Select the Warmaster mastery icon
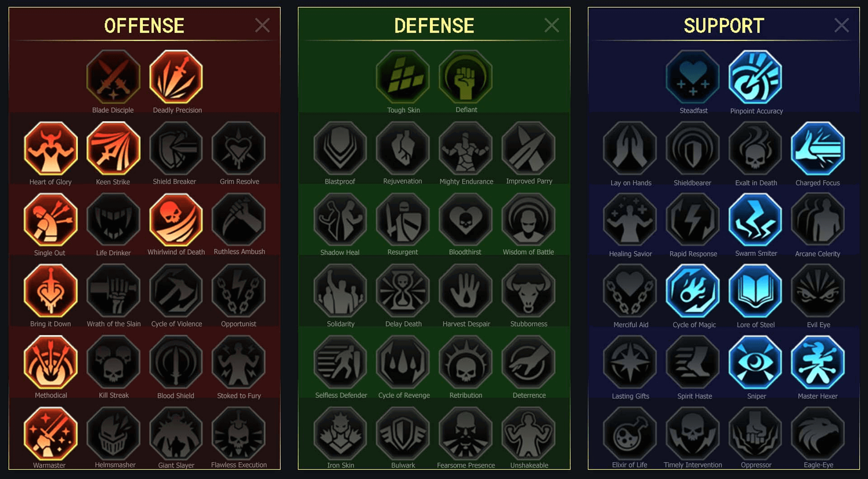Screen dimensions: 868x479 point(51,433)
